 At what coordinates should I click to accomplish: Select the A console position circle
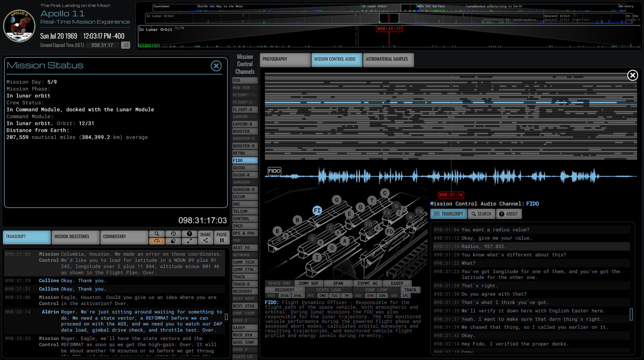pos(345,241)
